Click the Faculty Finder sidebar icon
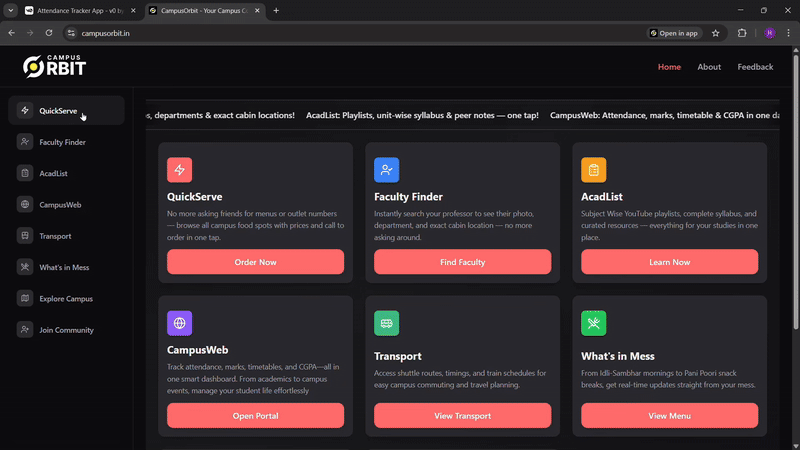Viewport: 800px width, 450px height. pyautogui.click(x=25, y=142)
